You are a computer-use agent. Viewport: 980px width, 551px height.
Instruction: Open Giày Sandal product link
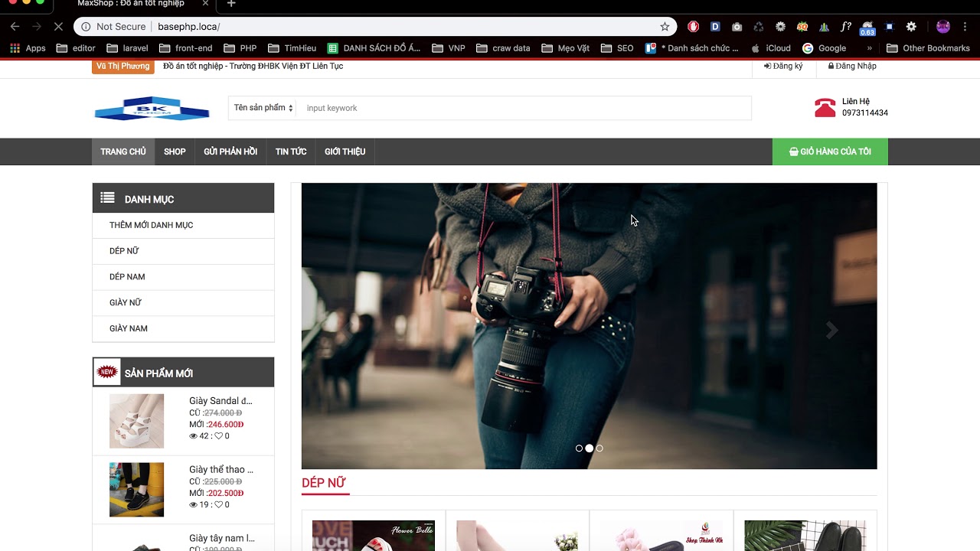click(x=220, y=401)
